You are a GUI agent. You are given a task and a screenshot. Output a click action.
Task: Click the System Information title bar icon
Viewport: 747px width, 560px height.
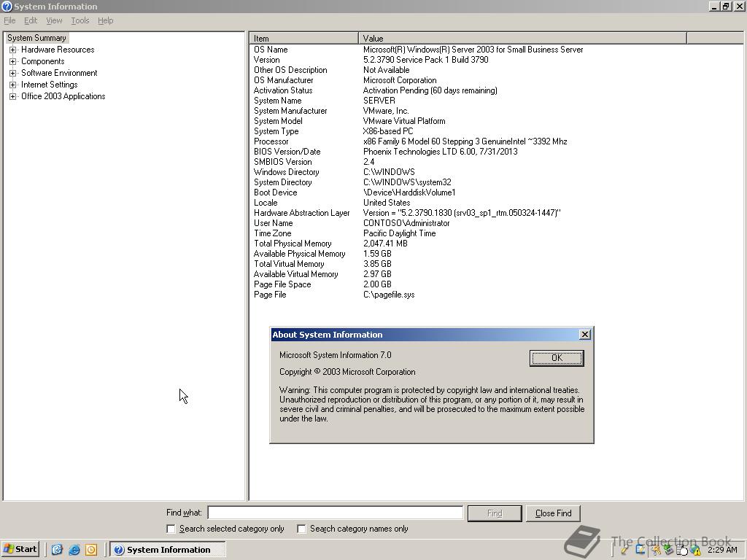point(7,6)
